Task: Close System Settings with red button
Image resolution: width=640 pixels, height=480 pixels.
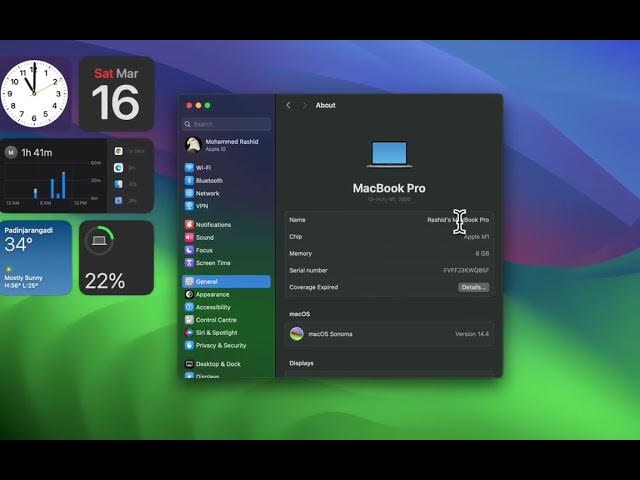Action: point(189,105)
